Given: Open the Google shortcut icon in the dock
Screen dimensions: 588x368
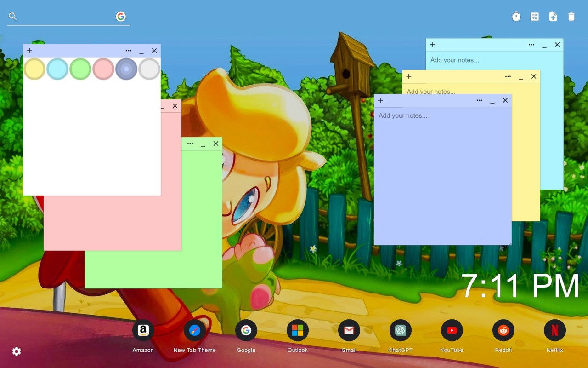Looking at the screenshot, I should [x=246, y=330].
